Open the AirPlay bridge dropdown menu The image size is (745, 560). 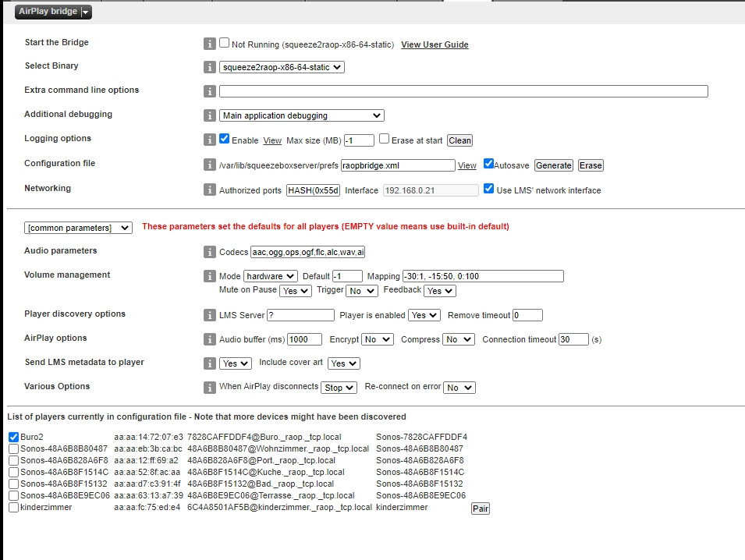pyautogui.click(x=53, y=12)
